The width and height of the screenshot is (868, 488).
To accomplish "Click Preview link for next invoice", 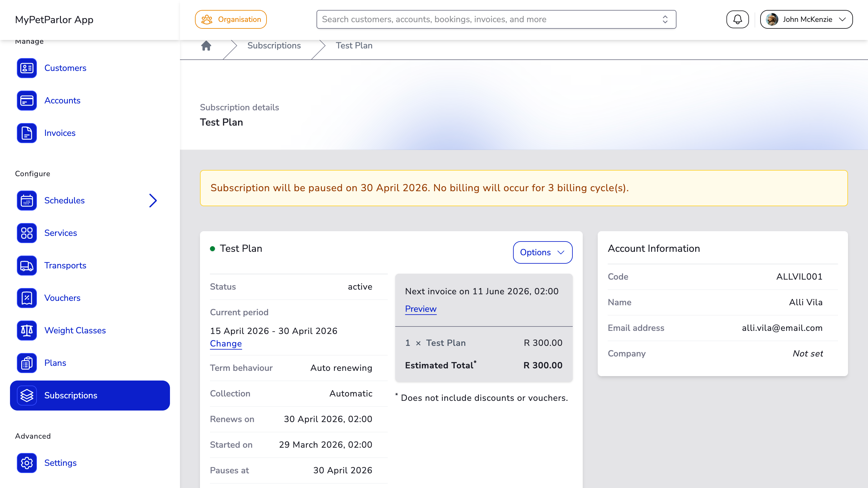I will (x=421, y=309).
